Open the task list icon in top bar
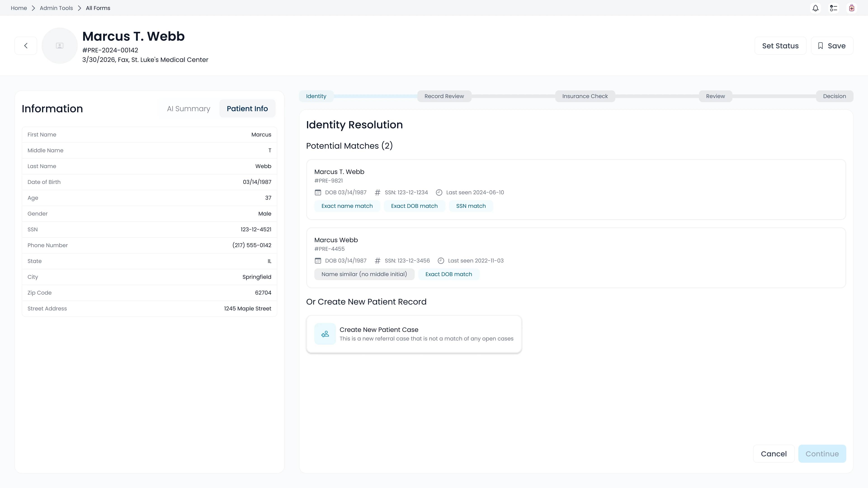The image size is (868, 488). point(834,8)
